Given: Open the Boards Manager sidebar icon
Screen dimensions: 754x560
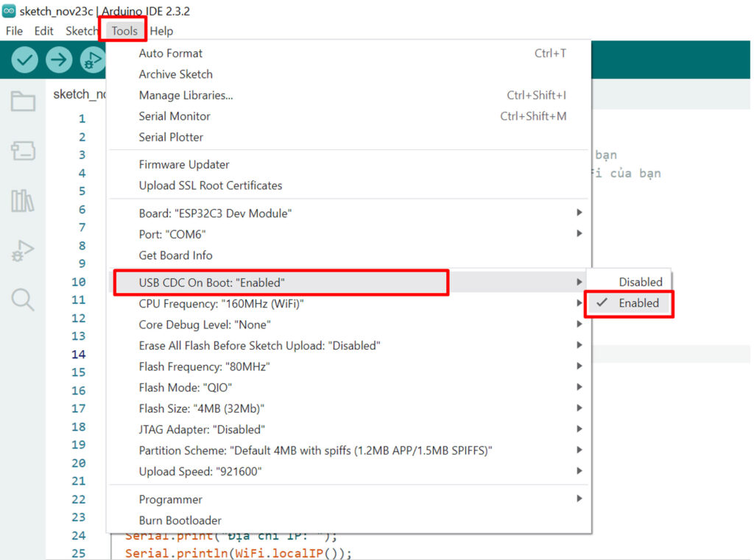Looking at the screenshot, I should [x=23, y=152].
